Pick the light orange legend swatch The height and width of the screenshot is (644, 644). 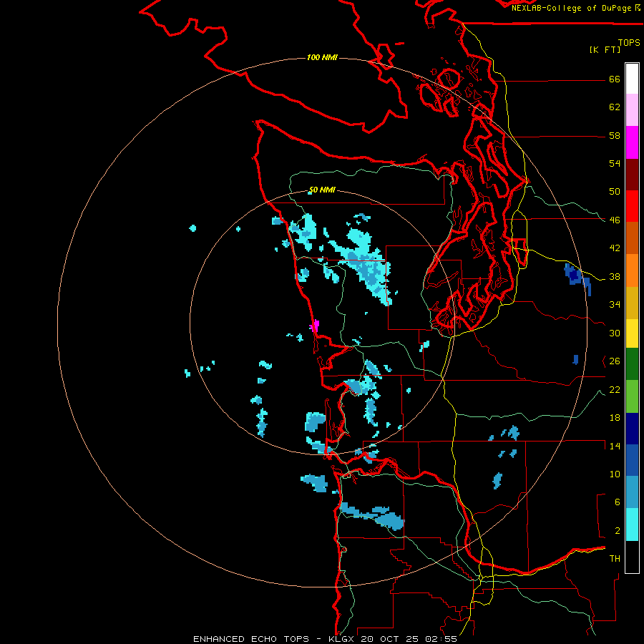point(632,270)
